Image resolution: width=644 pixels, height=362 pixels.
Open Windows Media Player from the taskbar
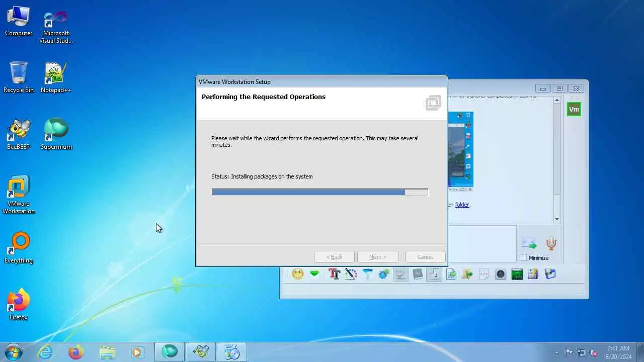click(137, 352)
